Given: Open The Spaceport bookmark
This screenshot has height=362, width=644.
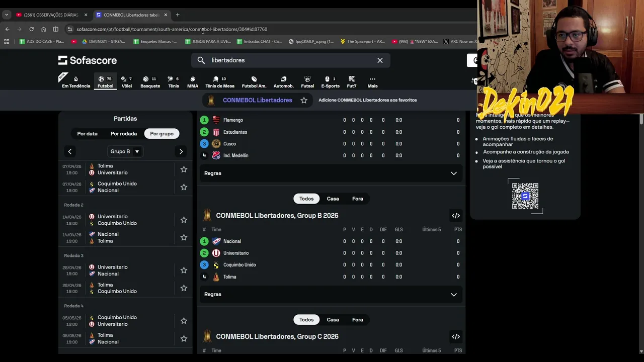Looking at the screenshot, I should pos(362,42).
